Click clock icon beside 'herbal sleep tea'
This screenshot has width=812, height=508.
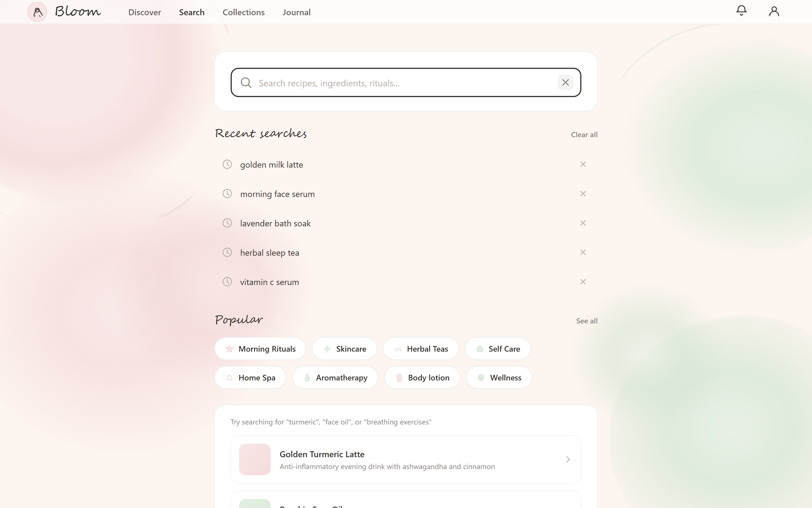click(x=227, y=252)
